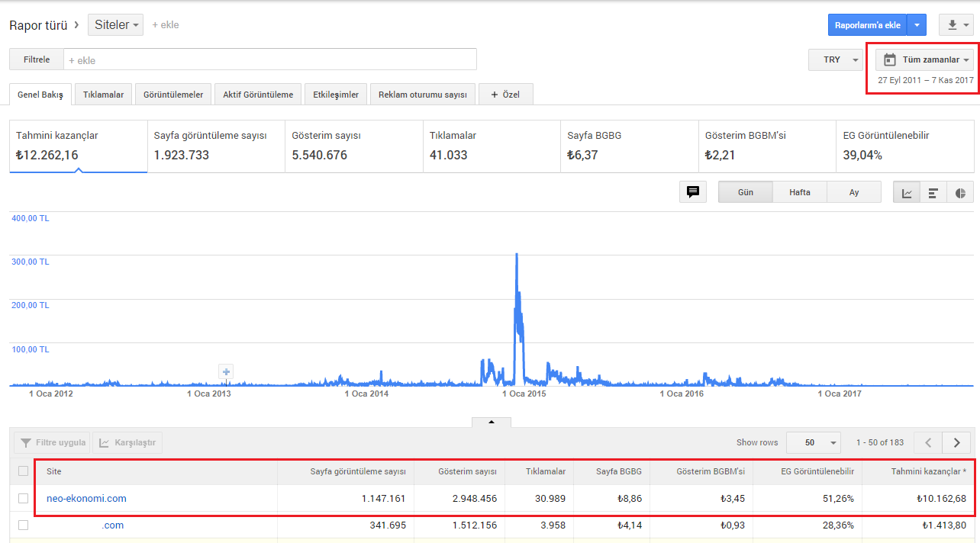Image resolution: width=980 pixels, height=543 pixels.
Task: Open the download report menu
Action: coord(956,25)
